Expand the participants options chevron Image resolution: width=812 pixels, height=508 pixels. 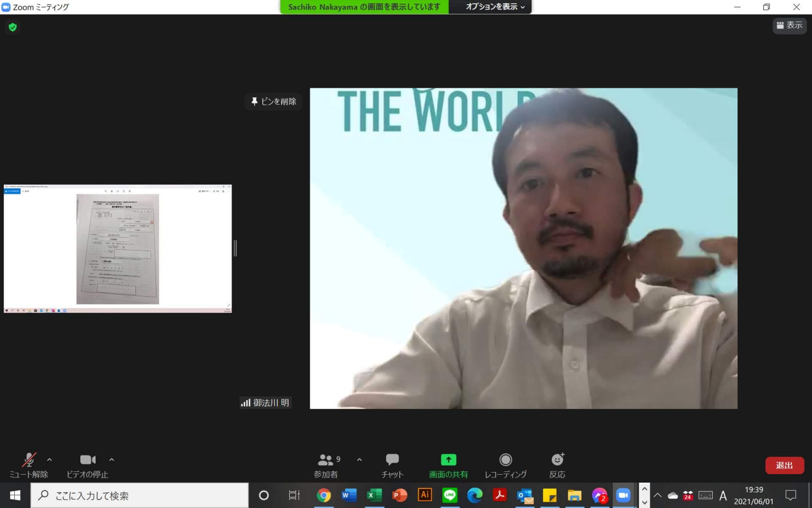(359, 460)
